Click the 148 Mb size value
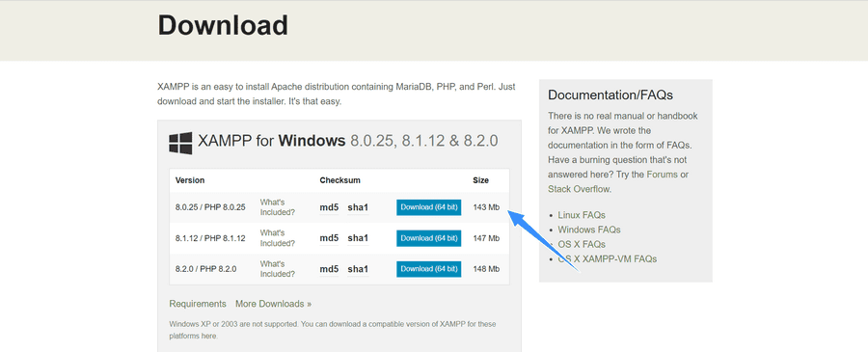The height and width of the screenshot is (352, 868). tap(486, 269)
